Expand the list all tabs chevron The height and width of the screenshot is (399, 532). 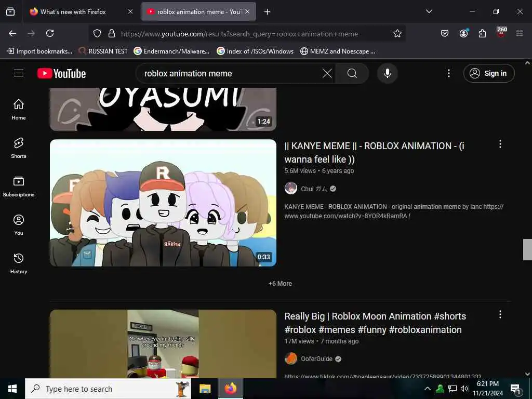[429, 11]
